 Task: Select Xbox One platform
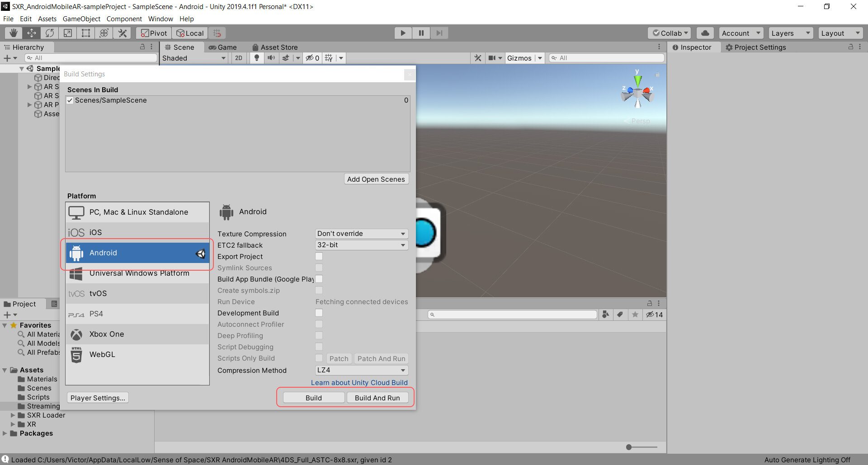point(137,334)
